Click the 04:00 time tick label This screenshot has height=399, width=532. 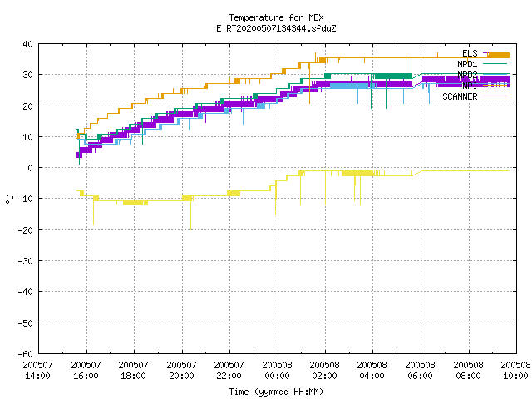pyautogui.click(x=372, y=376)
